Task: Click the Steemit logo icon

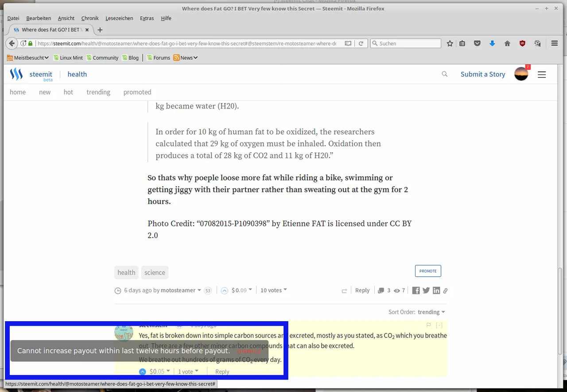Action: coord(16,74)
